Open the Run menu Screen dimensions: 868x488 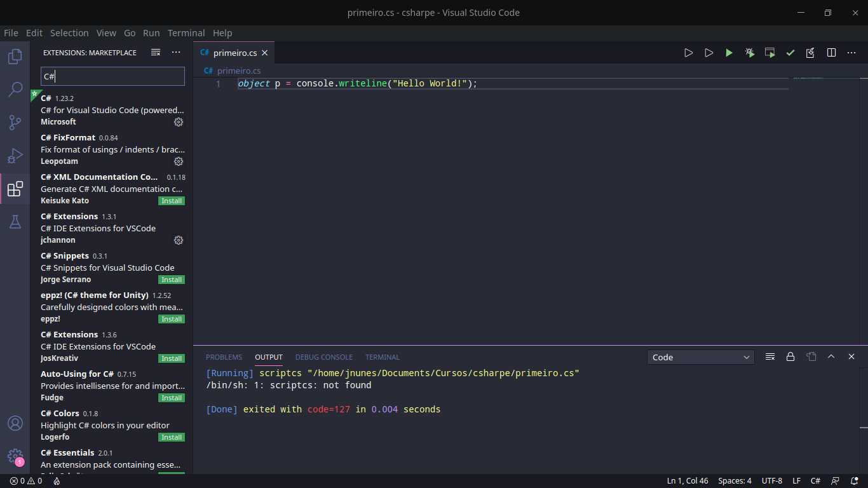(151, 33)
